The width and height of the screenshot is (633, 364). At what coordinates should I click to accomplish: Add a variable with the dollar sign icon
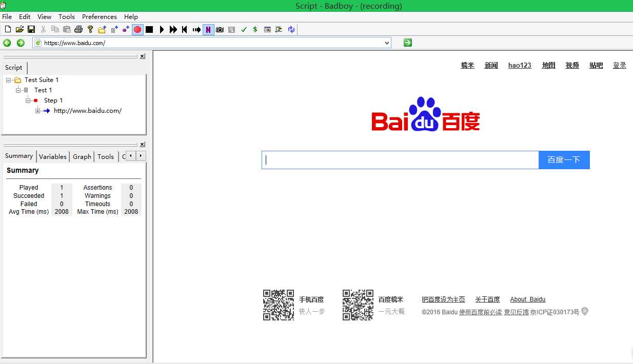(x=255, y=30)
